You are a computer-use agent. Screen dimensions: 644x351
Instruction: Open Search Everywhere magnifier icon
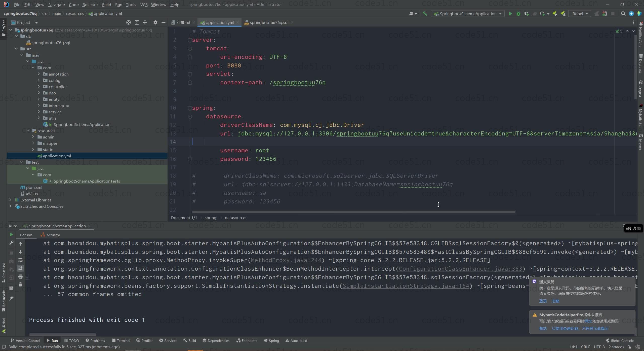pos(623,14)
